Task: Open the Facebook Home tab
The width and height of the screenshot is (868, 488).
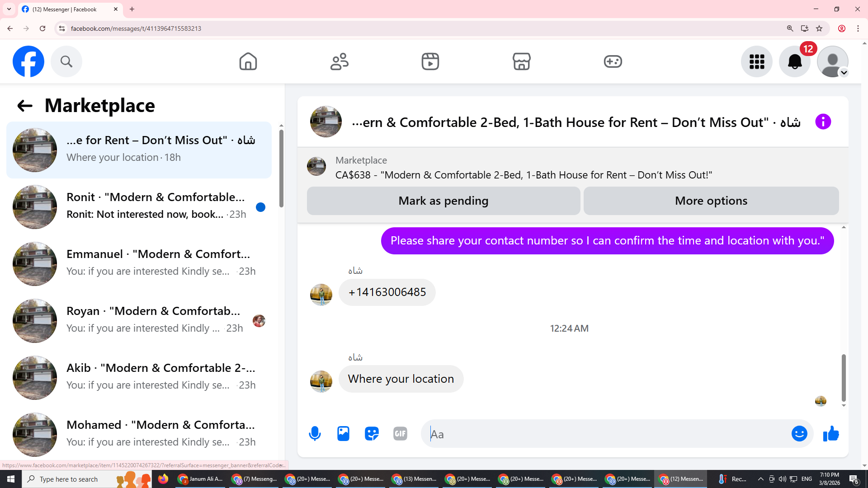Action: coord(248,61)
